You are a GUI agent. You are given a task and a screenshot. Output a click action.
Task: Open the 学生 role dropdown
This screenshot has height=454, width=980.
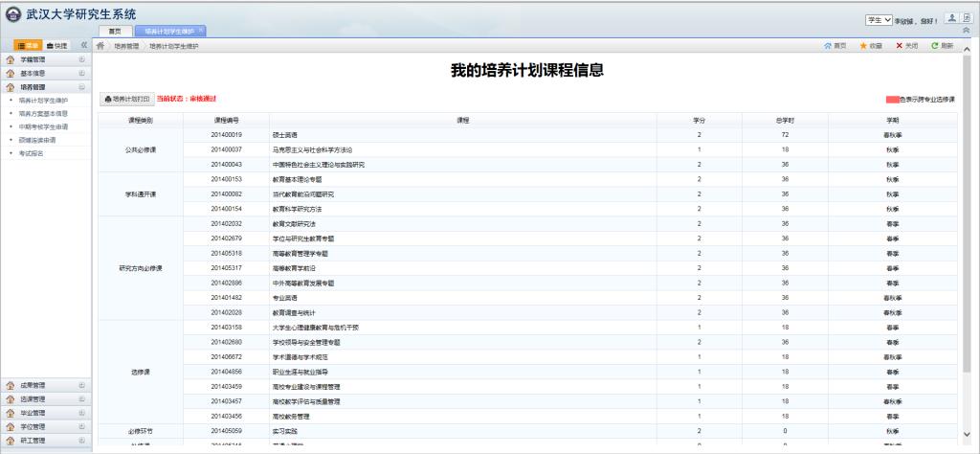tap(879, 19)
